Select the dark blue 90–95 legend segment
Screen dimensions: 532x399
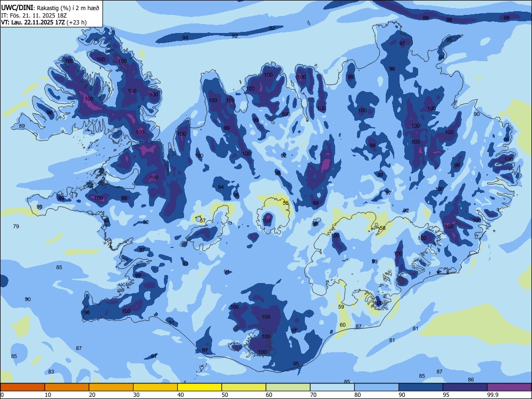point(421,387)
